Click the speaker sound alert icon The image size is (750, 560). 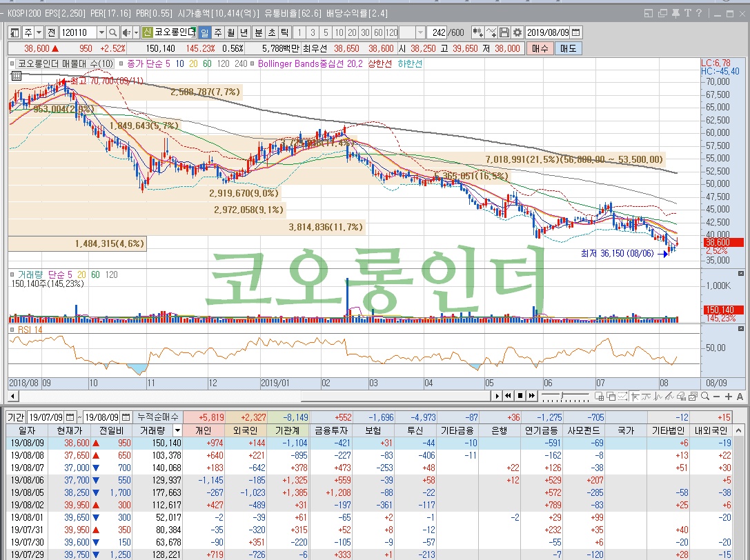pyautogui.click(x=126, y=32)
